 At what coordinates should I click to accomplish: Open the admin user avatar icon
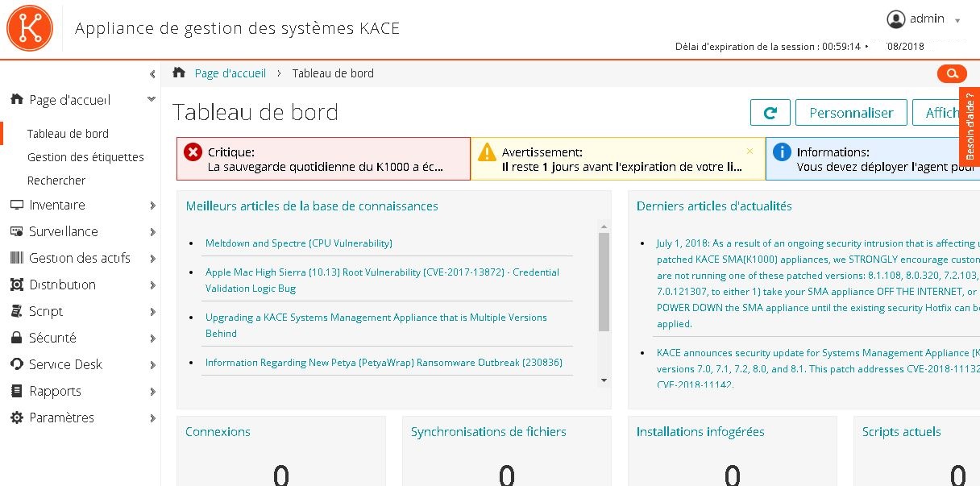click(x=896, y=19)
